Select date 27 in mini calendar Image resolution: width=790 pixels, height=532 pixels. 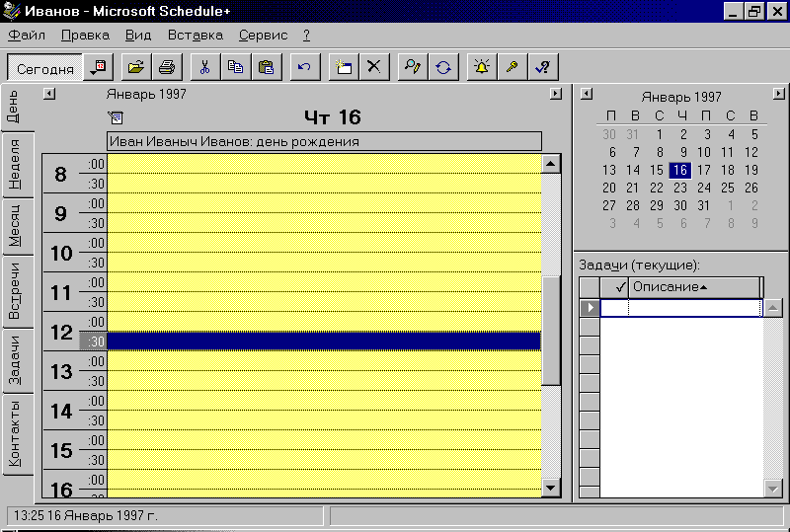click(x=609, y=205)
